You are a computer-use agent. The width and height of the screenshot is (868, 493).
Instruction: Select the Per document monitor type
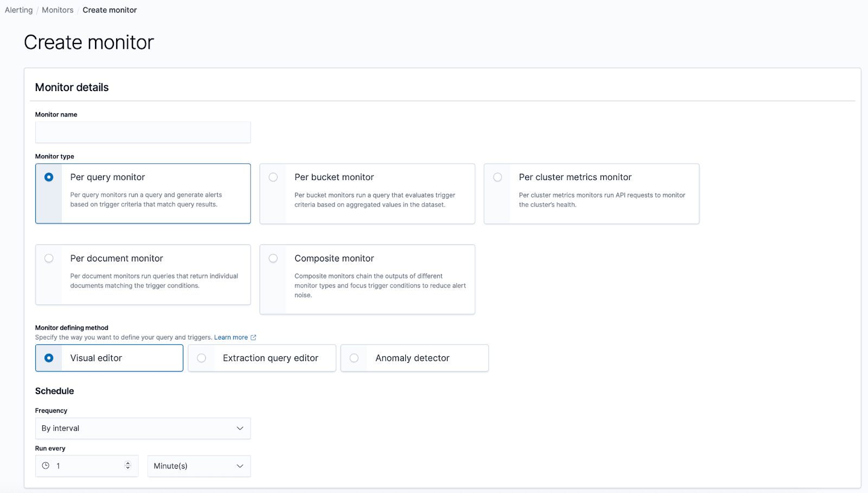[49, 258]
